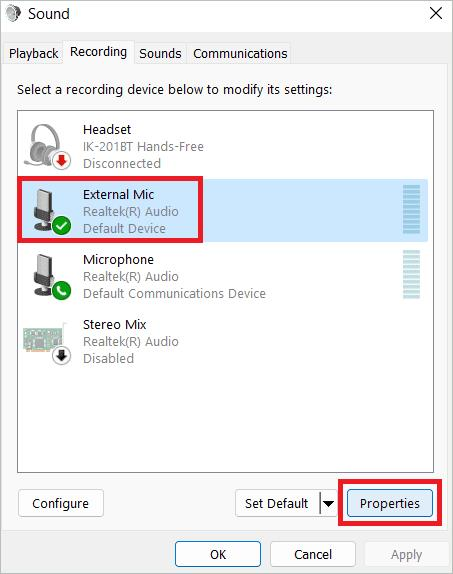453x574 pixels.
Task: Click the Configure button
Action: point(61,503)
